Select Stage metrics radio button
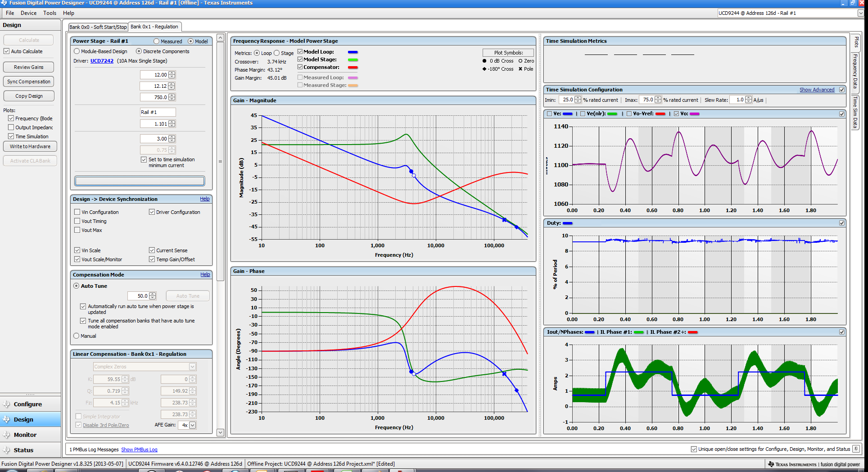Image resolution: width=868 pixels, height=472 pixels. click(276, 53)
